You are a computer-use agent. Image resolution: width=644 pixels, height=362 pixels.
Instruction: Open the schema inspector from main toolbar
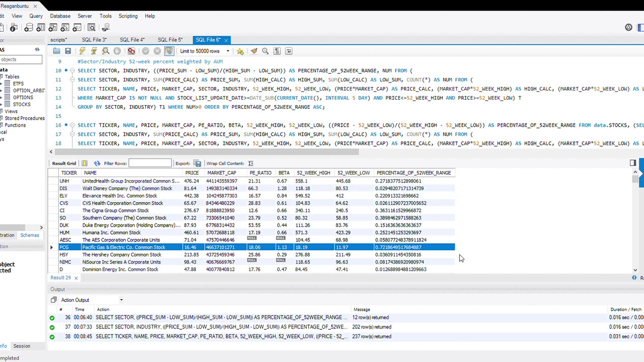[x=14, y=27]
